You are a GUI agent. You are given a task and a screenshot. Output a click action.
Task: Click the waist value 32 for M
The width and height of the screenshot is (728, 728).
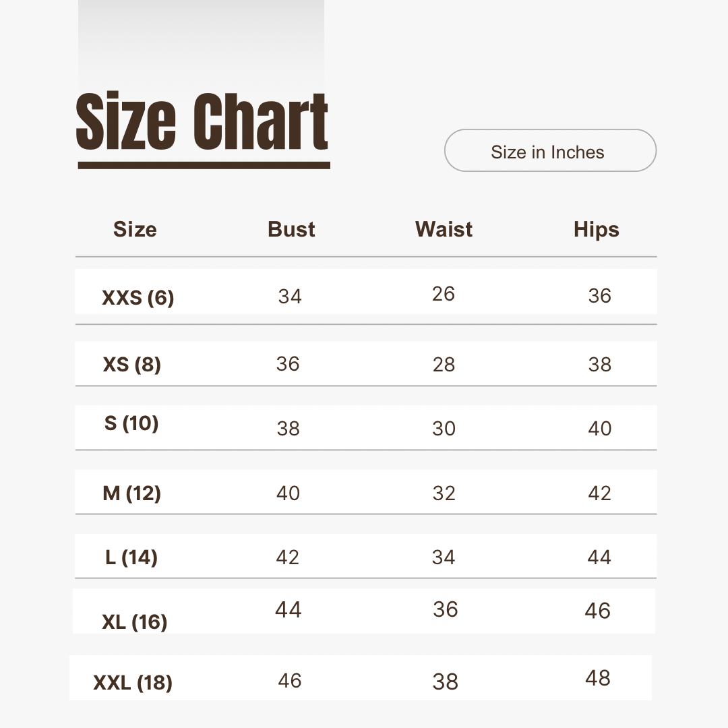[444, 493]
